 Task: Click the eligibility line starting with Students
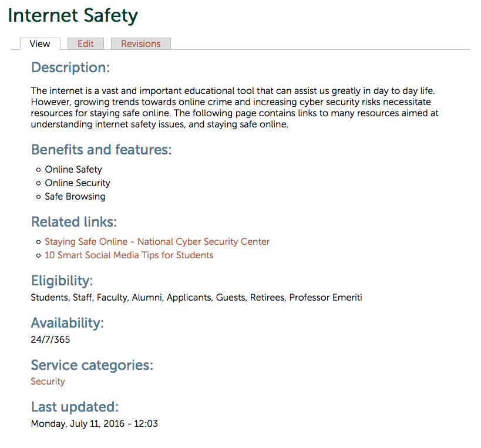pyautogui.click(x=196, y=298)
